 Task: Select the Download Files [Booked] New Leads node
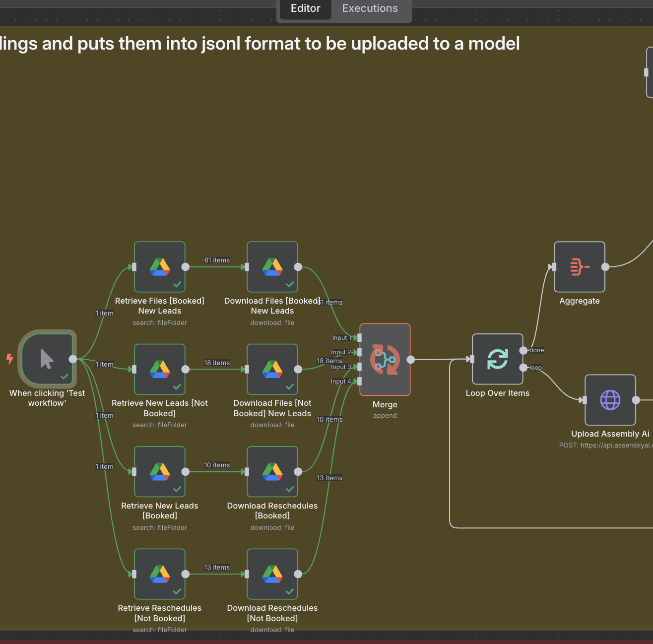tap(272, 267)
